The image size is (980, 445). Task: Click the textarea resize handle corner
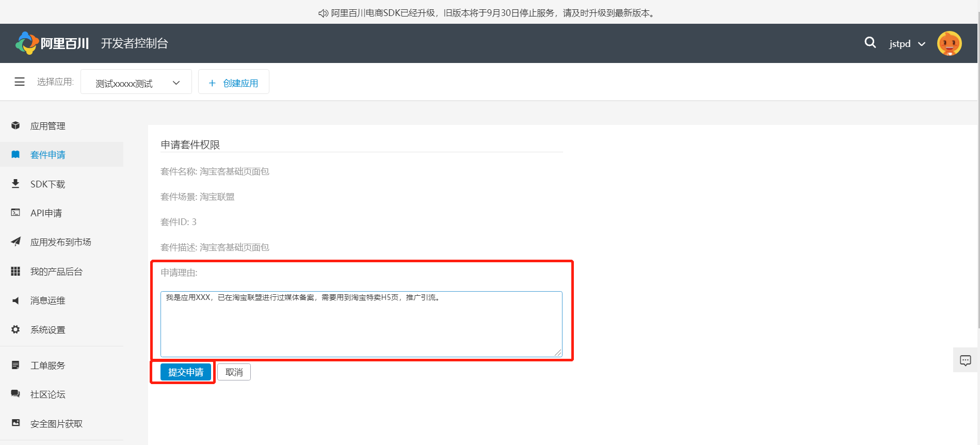pyautogui.click(x=558, y=353)
